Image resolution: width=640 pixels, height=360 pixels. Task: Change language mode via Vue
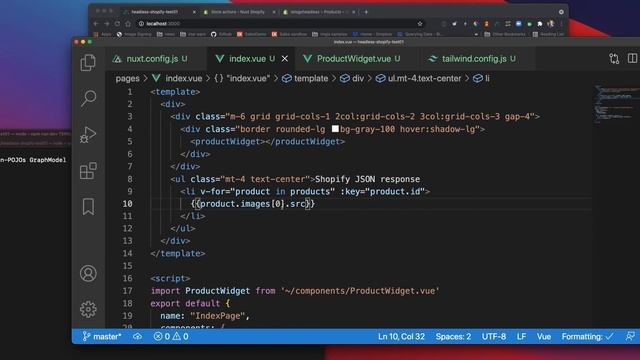click(544, 336)
